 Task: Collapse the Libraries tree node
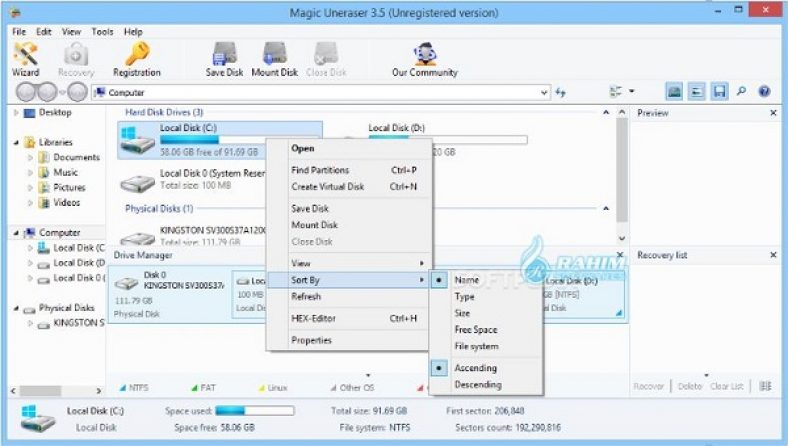(16, 143)
